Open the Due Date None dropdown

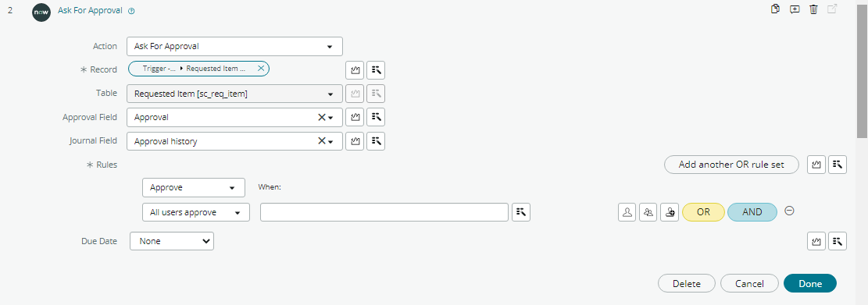172,241
